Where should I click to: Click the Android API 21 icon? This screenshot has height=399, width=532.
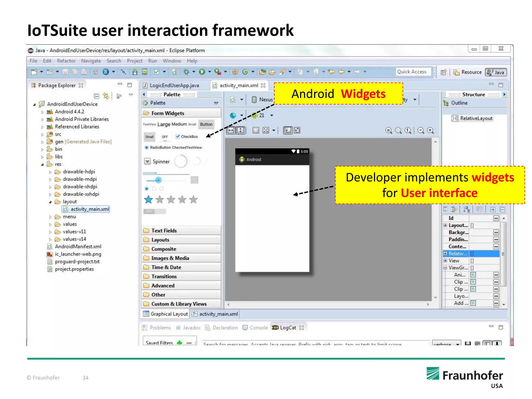255,115
